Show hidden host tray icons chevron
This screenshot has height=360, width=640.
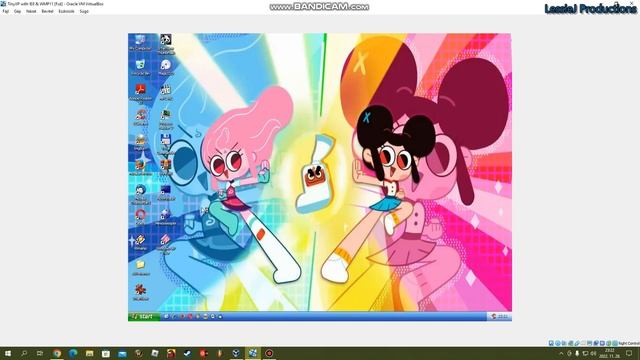click(561, 353)
